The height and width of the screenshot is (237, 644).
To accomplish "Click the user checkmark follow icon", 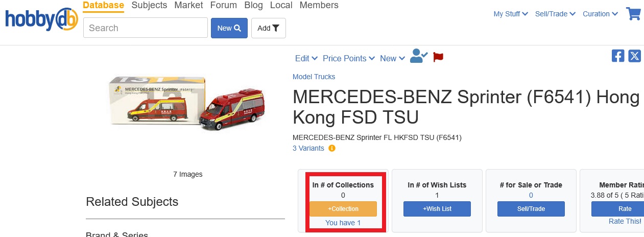I will click(x=419, y=56).
